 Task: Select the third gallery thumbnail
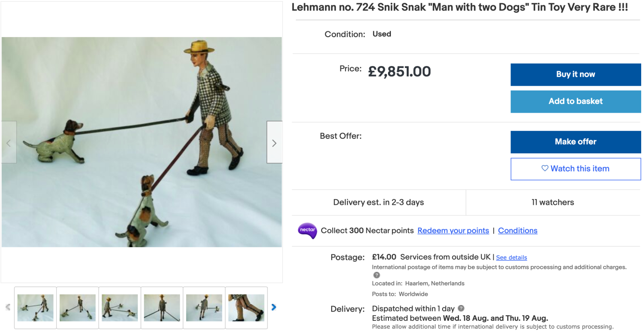click(120, 307)
